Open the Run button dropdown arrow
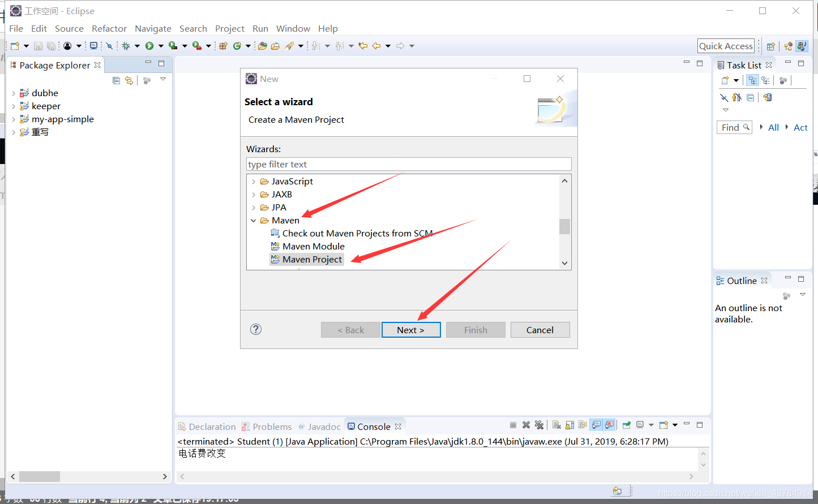 tap(161, 46)
